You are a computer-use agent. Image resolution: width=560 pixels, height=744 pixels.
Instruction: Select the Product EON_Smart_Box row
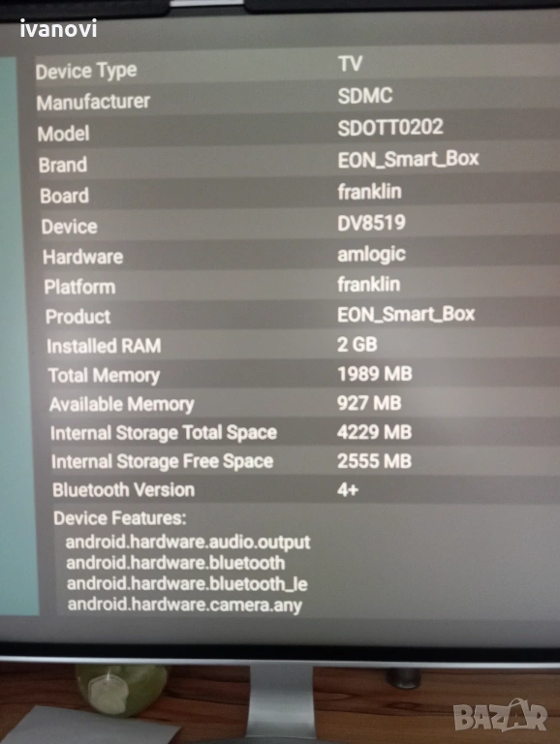[302, 315]
